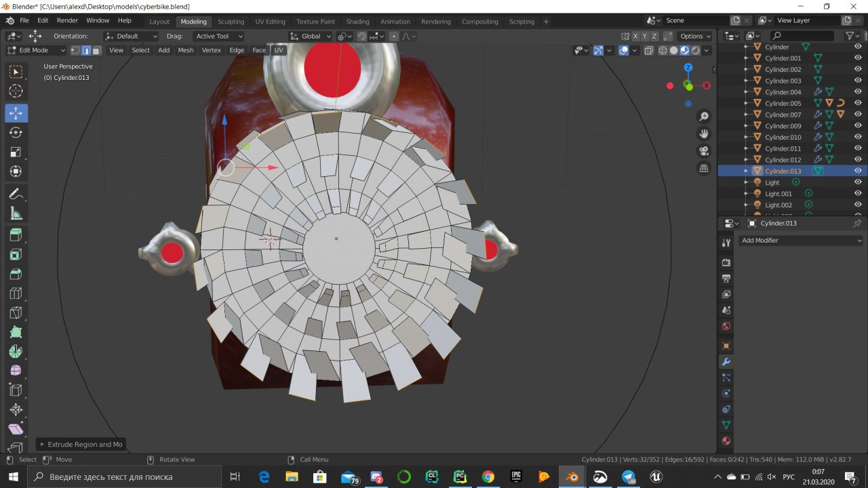Hide Cylinder.005 in outliner
This screenshot has height=488, width=868.
click(x=858, y=103)
